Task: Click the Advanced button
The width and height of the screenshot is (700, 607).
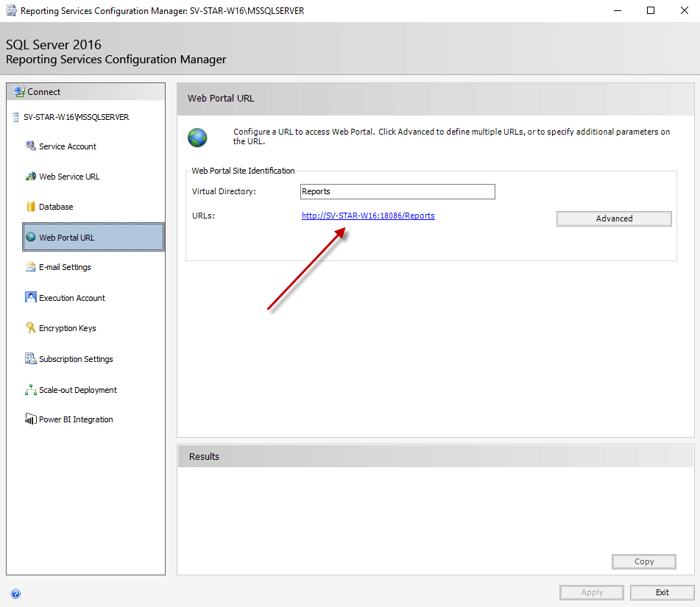Action: [x=614, y=219]
